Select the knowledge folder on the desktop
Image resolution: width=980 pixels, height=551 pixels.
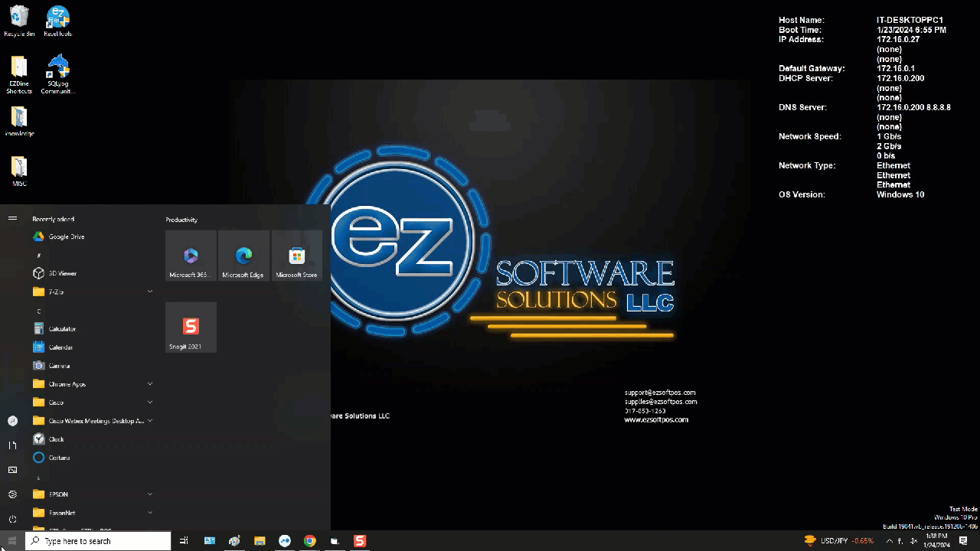(19, 122)
